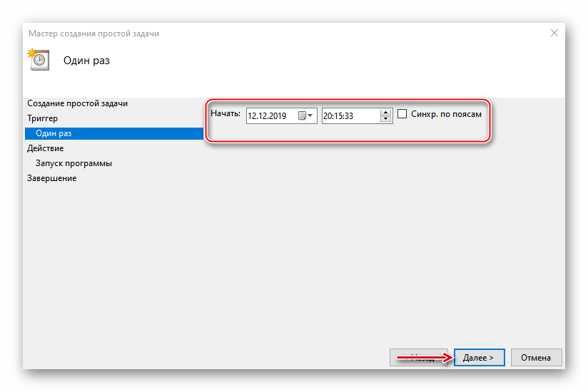Close the wizard window with X

pyautogui.click(x=554, y=33)
